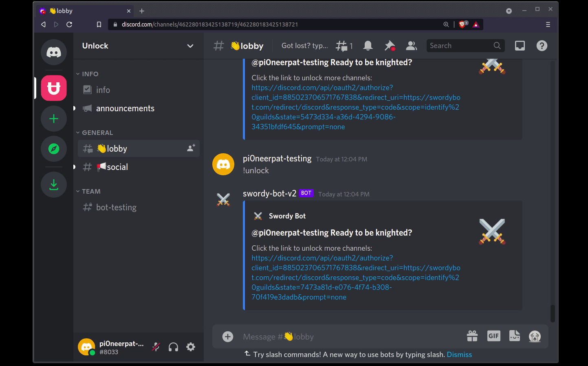This screenshot has width=588, height=366.
Task: Click Swordy Bot embed author name
Action: pos(287,216)
